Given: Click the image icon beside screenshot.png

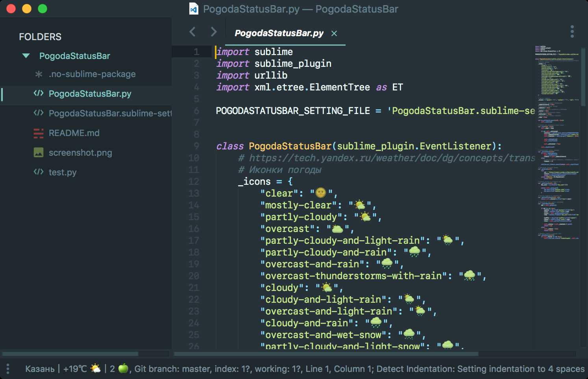Looking at the screenshot, I should [x=39, y=153].
